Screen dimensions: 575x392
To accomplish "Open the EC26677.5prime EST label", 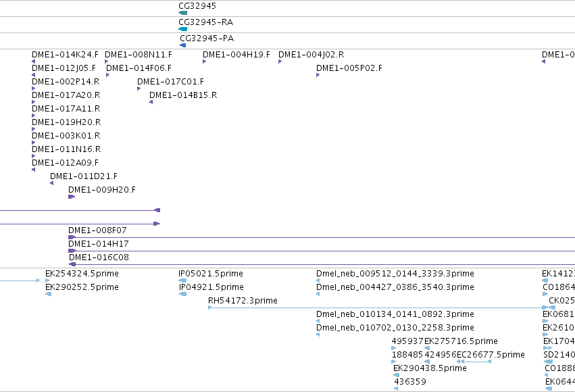I will [491, 356].
